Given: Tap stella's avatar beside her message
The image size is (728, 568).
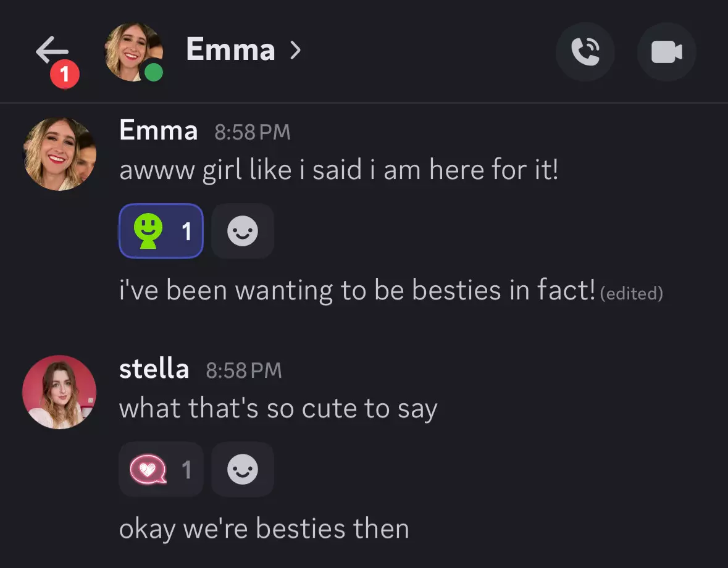Looking at the screenshot, I should click(59, 392).
